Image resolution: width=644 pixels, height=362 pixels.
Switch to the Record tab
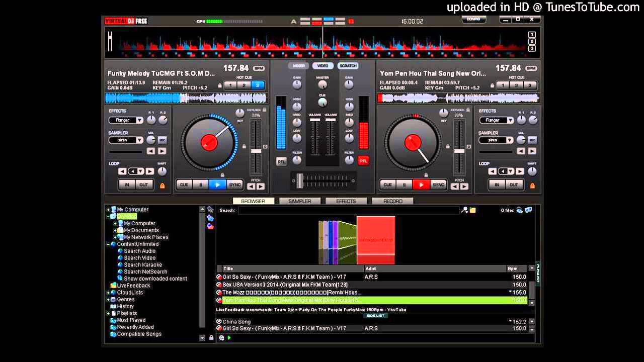[x=392, y=201]
